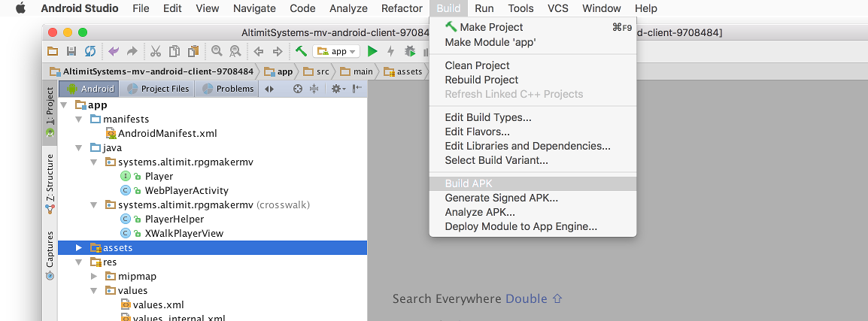Navigate Forward with the right arrow icon
Screen dimensions: 868x321
(278, 51)
